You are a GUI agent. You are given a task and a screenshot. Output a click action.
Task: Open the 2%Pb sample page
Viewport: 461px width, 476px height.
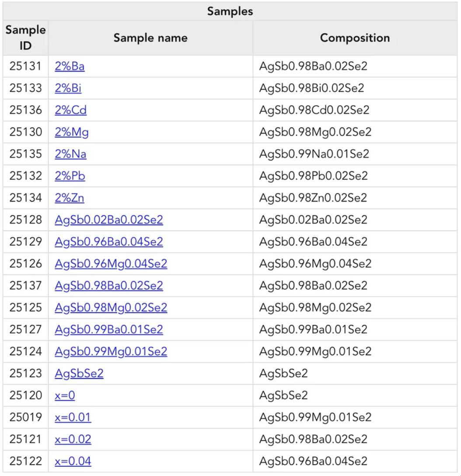pos(70,176)
